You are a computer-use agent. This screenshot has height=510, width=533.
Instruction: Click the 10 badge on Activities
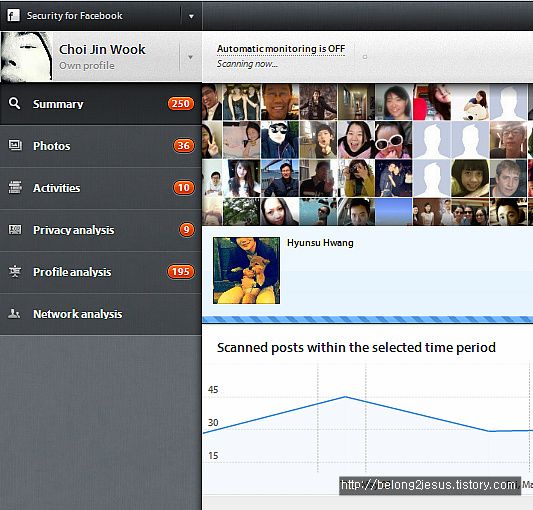click(184, 188)
